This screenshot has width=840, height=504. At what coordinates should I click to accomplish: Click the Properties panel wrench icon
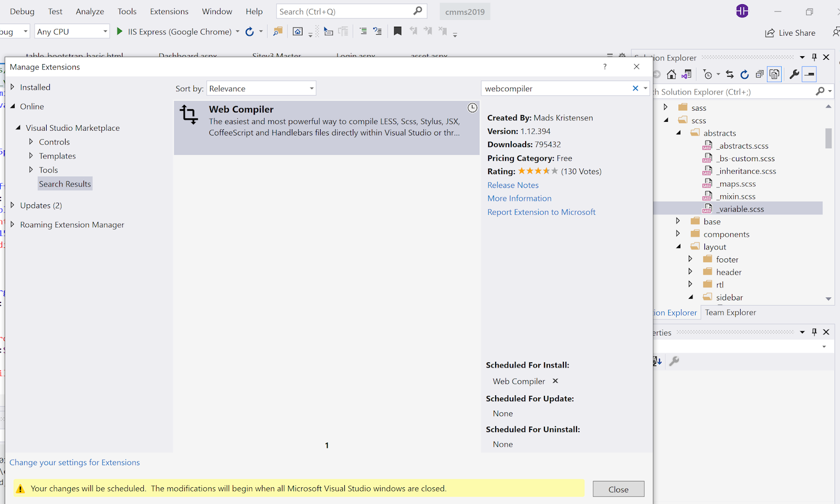(675, 361)
